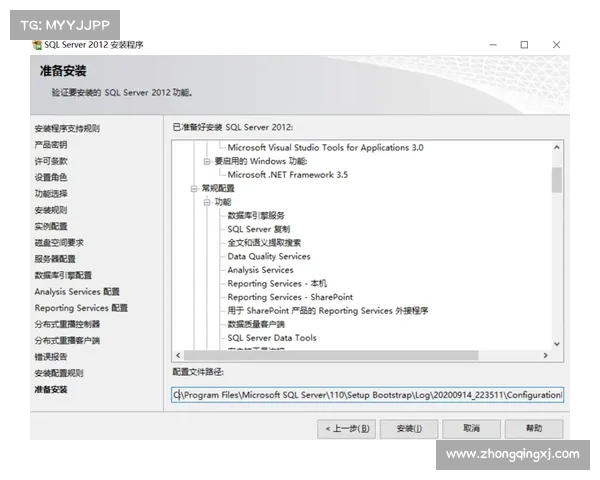The image size is (600, 480).
Task: Select 安装程序支持规则 step in sidebar
Action: tap(67, 129)
